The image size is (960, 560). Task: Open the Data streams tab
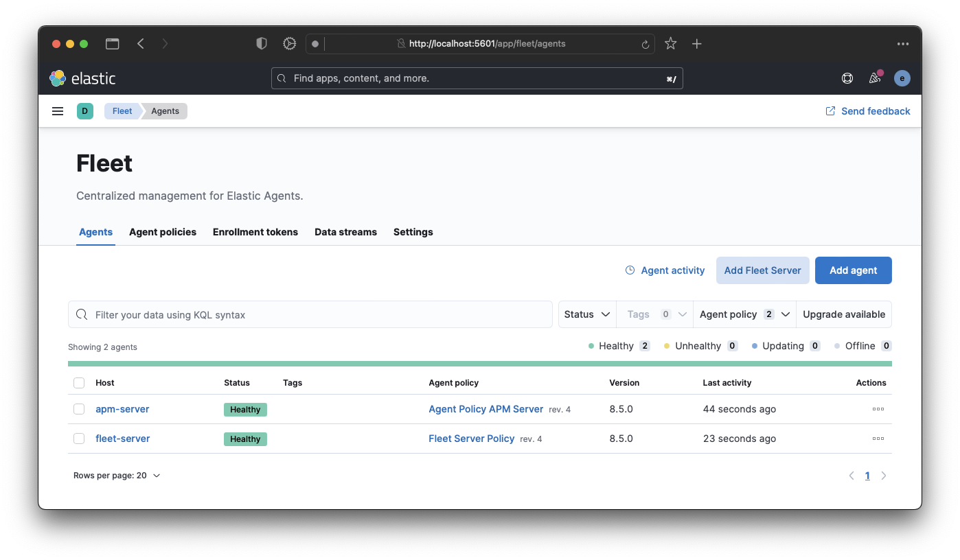[x=345, y=232]
